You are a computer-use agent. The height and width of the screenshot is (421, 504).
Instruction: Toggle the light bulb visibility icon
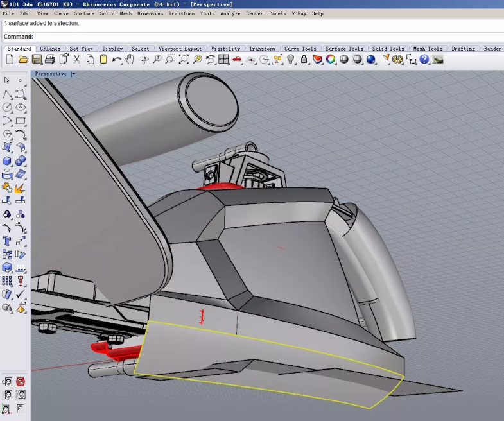click(x=290, y=60)
